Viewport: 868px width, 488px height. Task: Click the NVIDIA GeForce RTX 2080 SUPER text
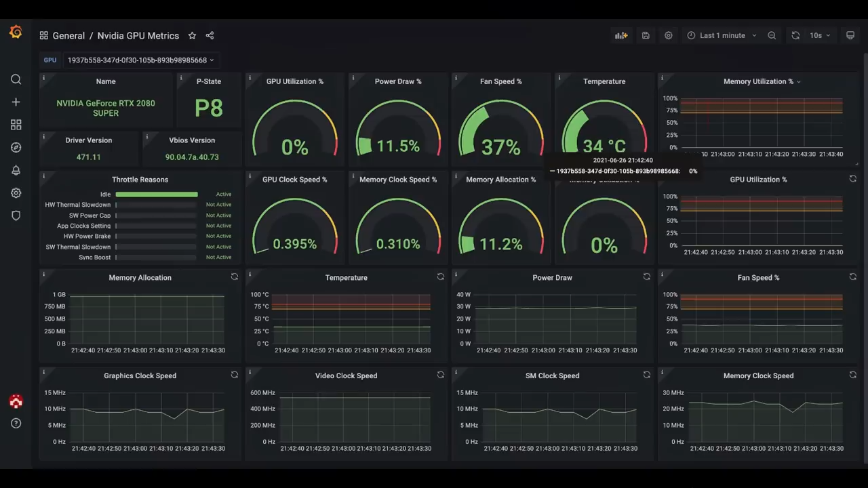(x=106, y=108)
